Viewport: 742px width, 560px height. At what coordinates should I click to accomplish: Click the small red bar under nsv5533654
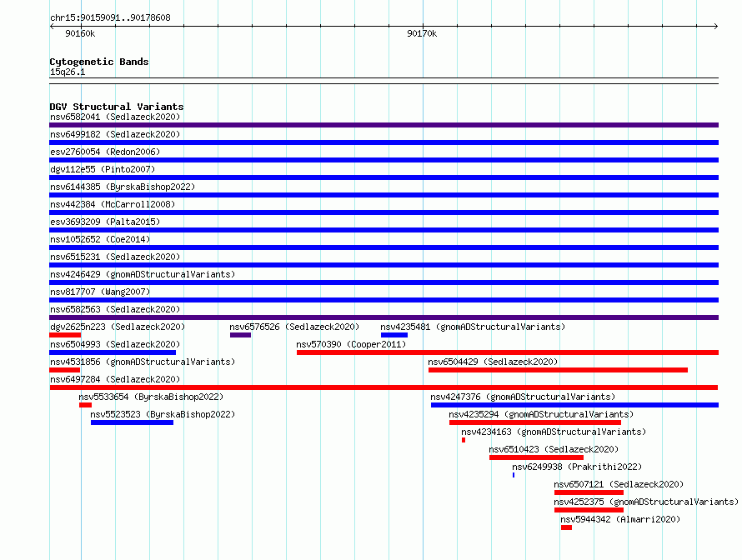[85, 405]
